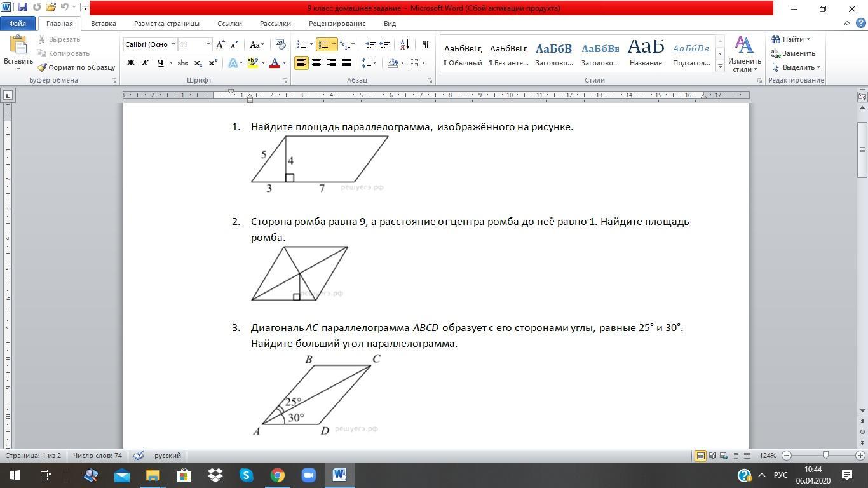
Task: Apply the Обычный style
Action: [x=463, y=54]
